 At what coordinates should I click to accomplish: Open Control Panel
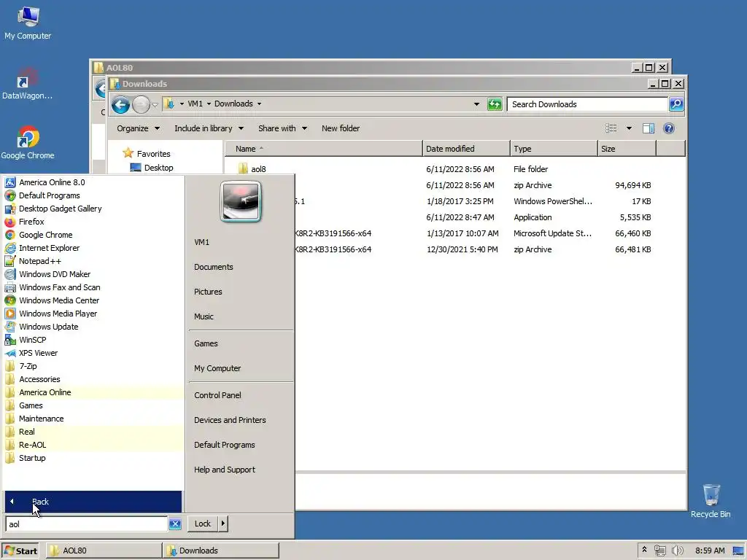coord(217,395)
